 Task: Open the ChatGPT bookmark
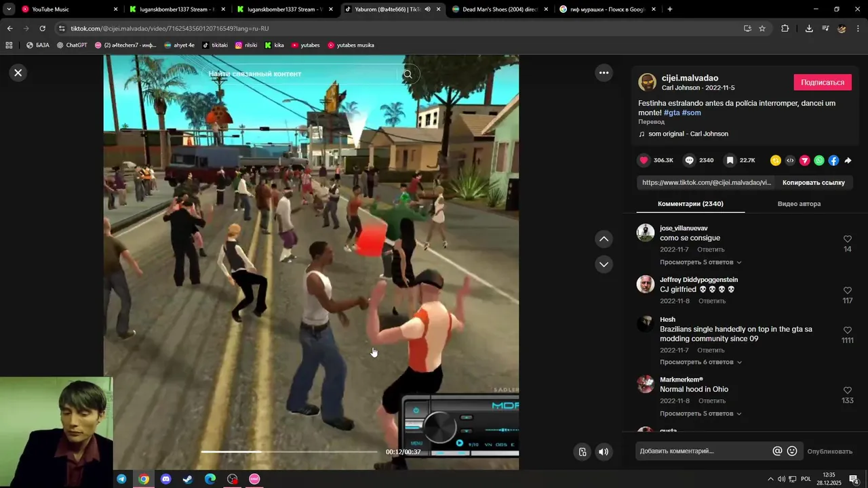point(72,45)
